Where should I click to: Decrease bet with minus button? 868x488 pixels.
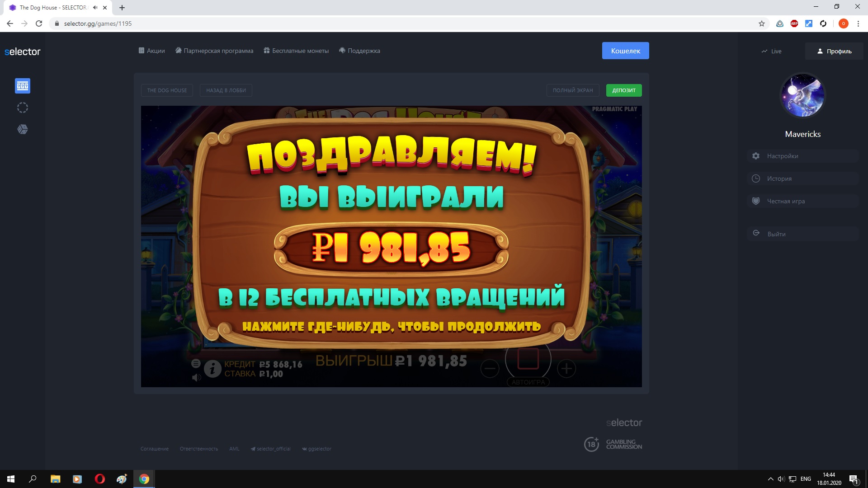click(x=490, y=369)
